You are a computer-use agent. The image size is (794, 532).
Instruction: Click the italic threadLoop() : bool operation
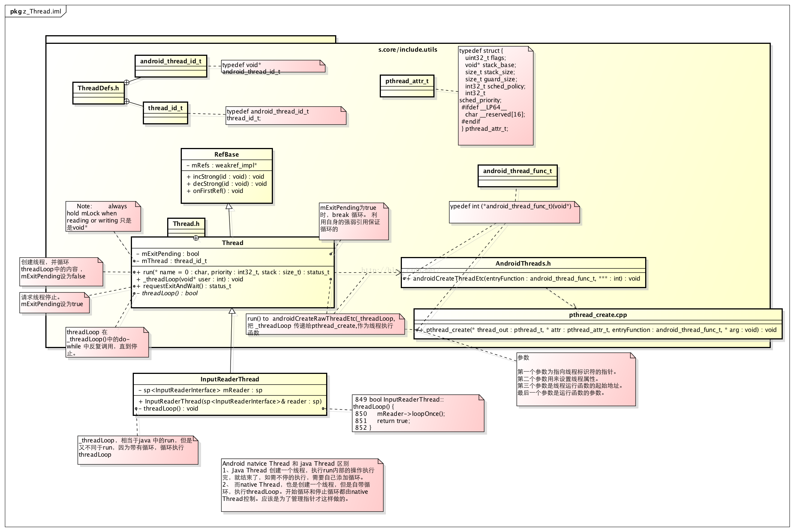pos(167,293)
